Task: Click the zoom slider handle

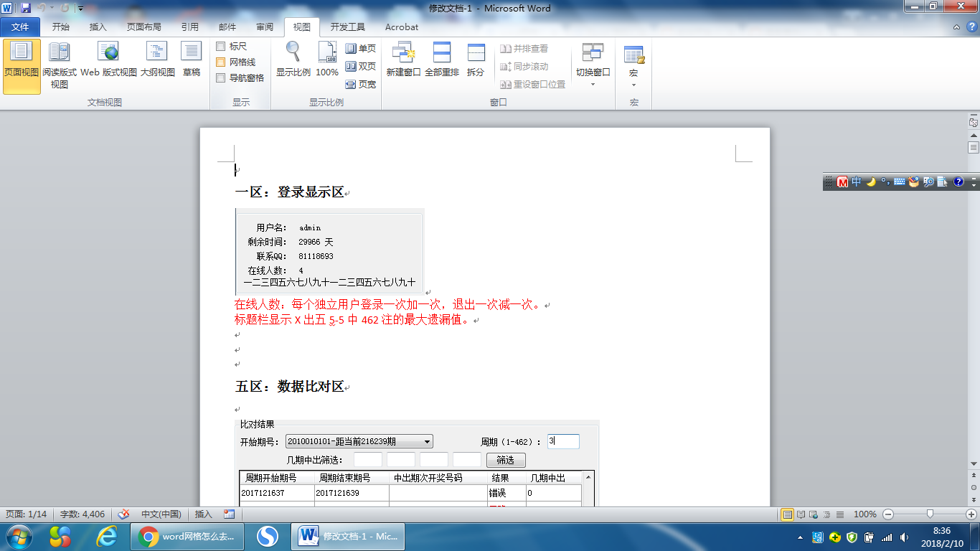Action: pos(930,514)
